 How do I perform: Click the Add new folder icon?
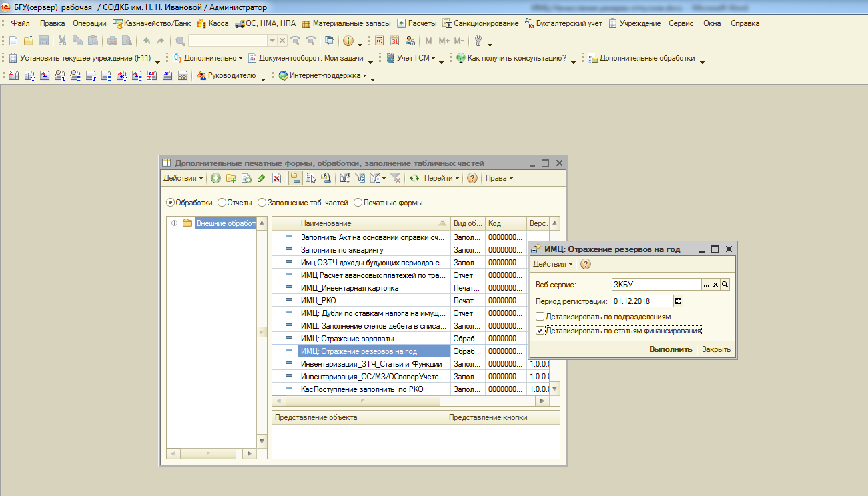231,178
